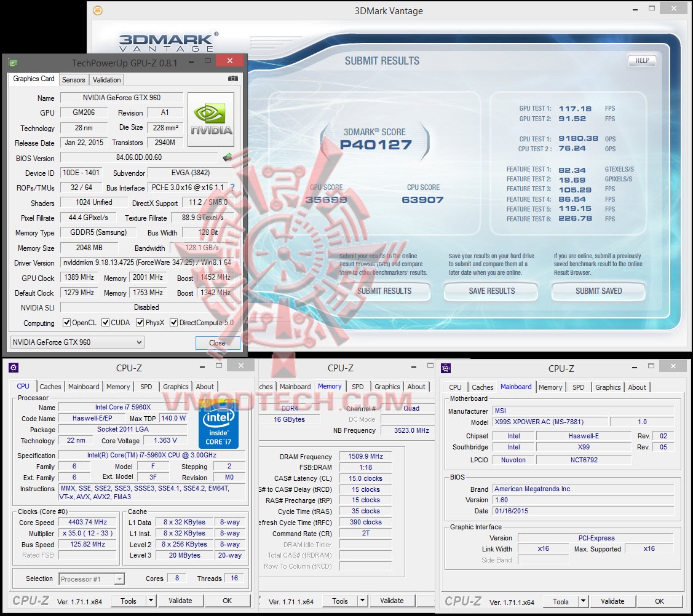
Task: Open the Processor #1 selection dropdown
Action: (92, 579)
